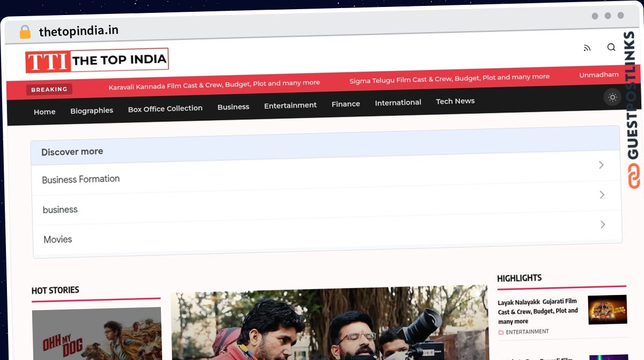Open the Entertainment menu
Viewport: 644px width, 360px height.
pyautogui.click(x=290, y=105)
